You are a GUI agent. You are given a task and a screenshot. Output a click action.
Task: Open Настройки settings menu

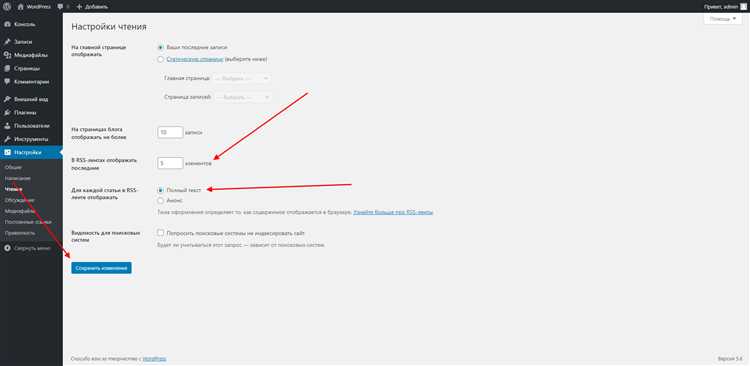pos(31,153)
